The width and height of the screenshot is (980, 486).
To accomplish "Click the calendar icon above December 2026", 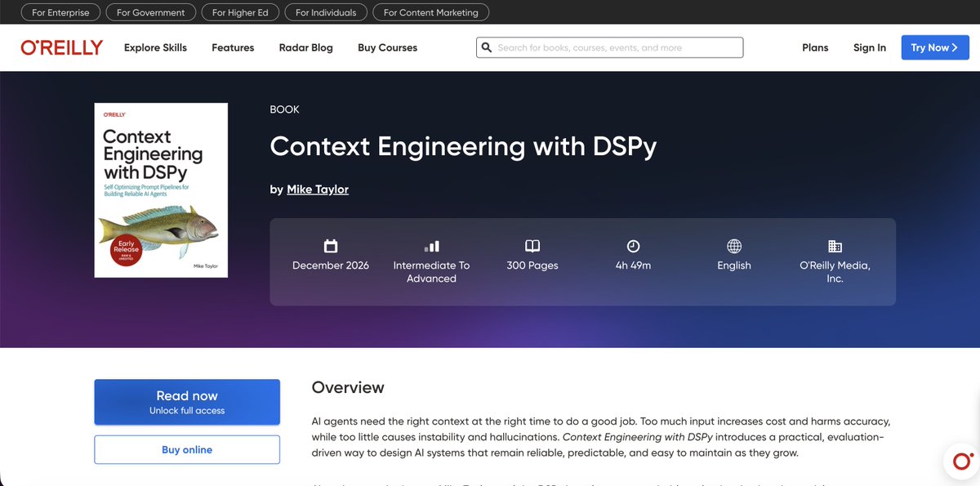I will click(331, 246).
